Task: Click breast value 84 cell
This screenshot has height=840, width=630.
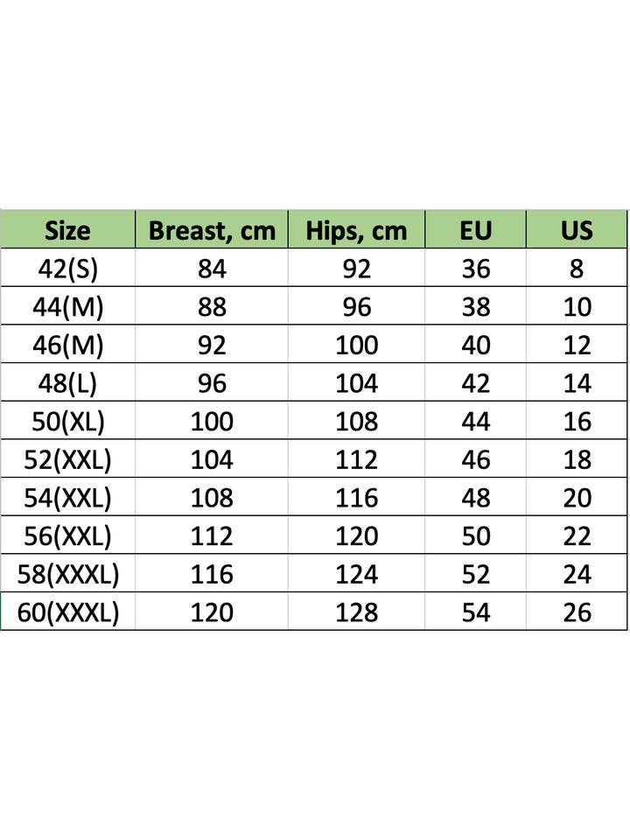Action: coord(212,268)
